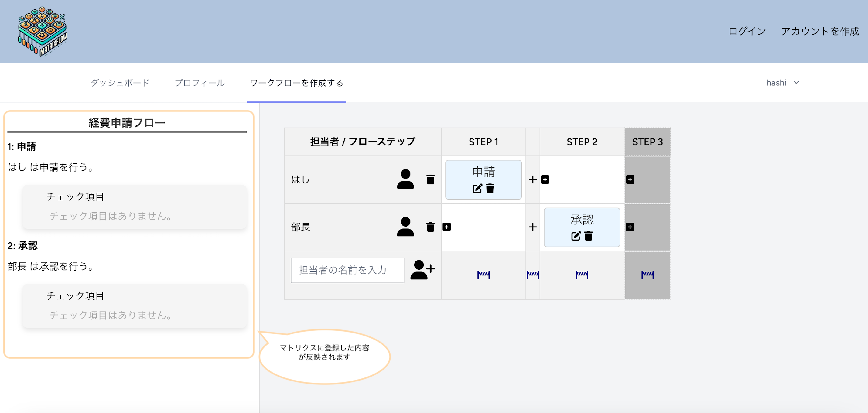
Task: Open the hashi account dropdown
Action: pyautogui.click(x=782, y=83)
